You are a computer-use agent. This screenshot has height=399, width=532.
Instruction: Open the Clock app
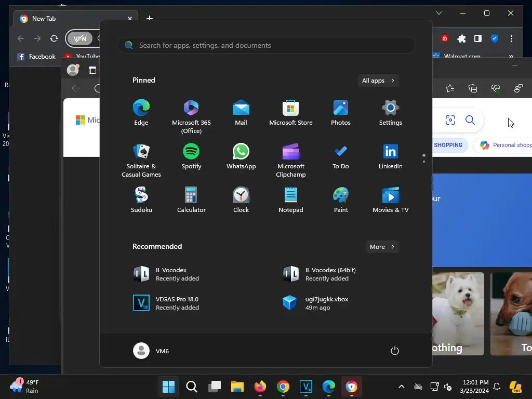(241, 200)
